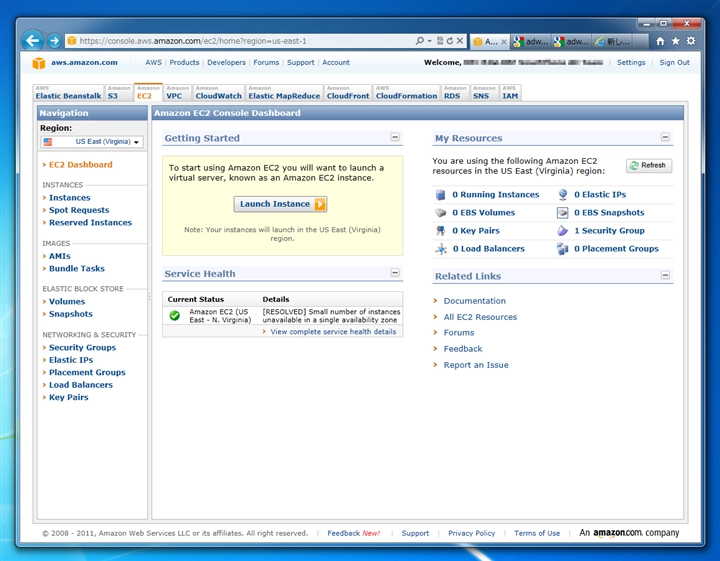Open the Account top menu link

click(x=336, y=62)
